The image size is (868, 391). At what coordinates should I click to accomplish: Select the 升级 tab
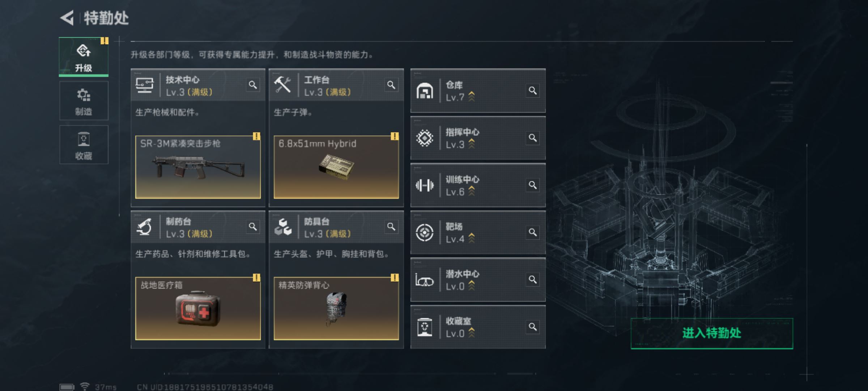click(x=84, y=57)
